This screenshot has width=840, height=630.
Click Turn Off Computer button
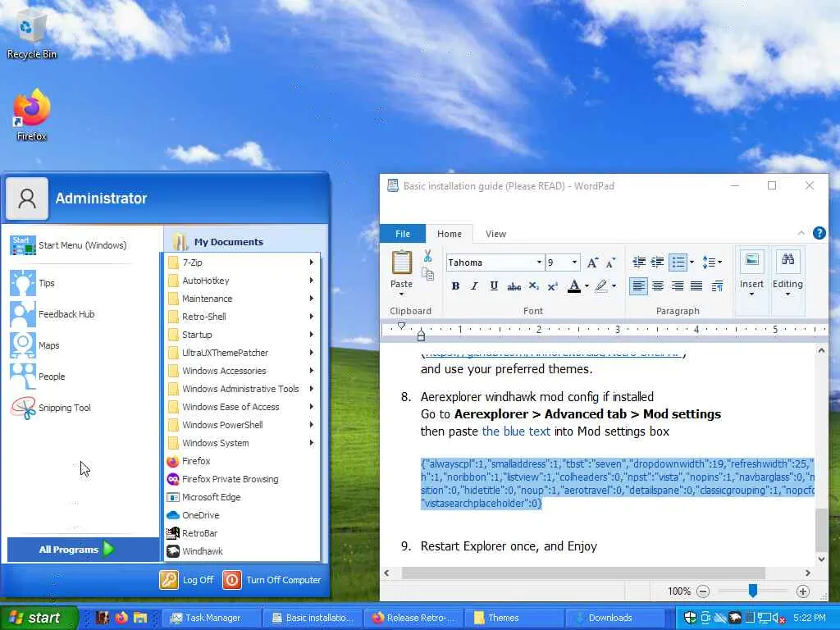click(272, 580)
